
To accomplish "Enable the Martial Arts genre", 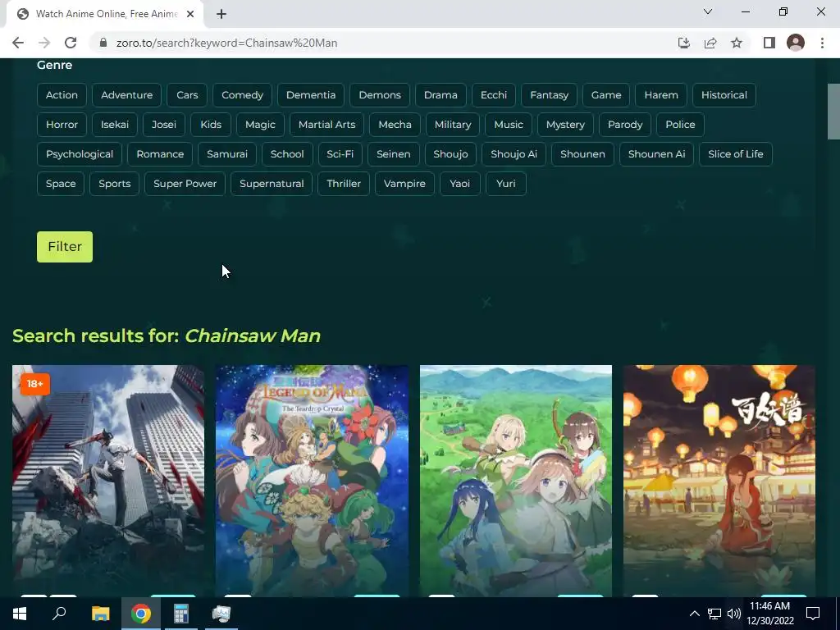I will pyautogui.click(x=326, y=125).
